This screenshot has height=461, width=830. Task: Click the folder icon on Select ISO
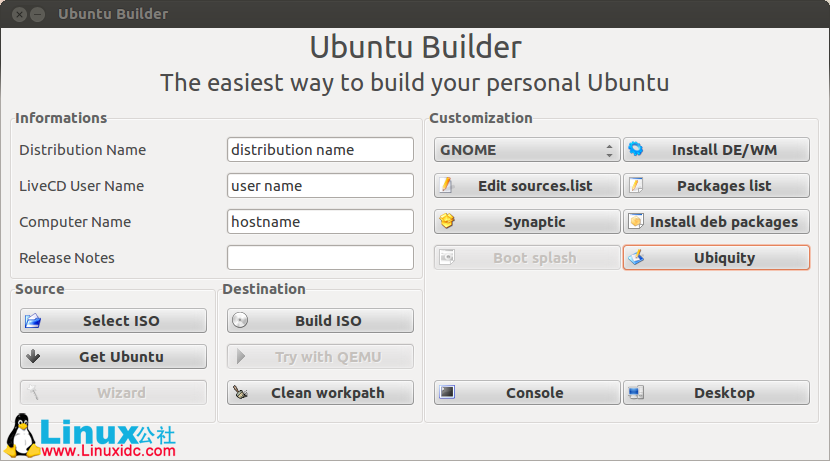(x=33, y=320)
